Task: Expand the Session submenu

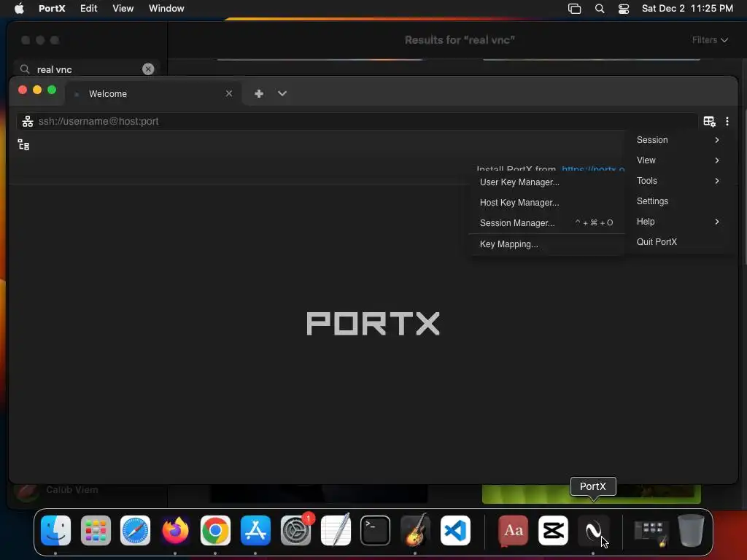Action: pyautogui.click(x=678, y=140)
